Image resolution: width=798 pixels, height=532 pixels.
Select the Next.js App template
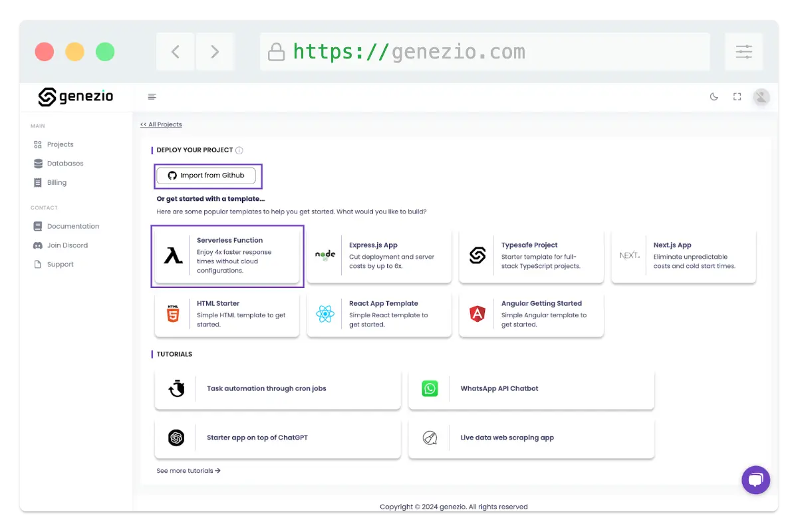tap(684, 256)
